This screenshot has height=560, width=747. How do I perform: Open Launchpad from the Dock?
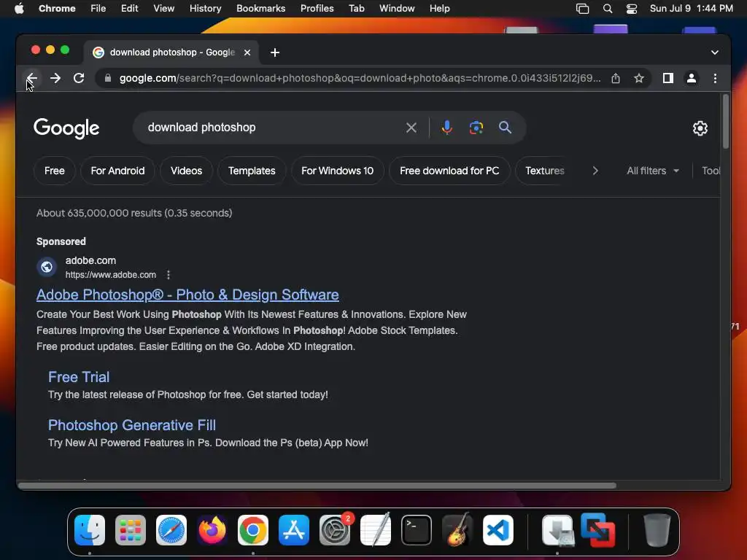pos(131,530)
